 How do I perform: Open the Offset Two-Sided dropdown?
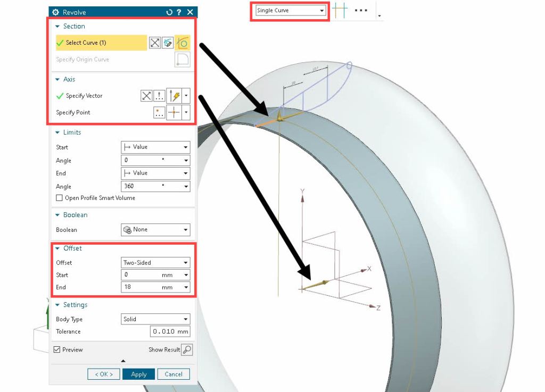point(155,263)
